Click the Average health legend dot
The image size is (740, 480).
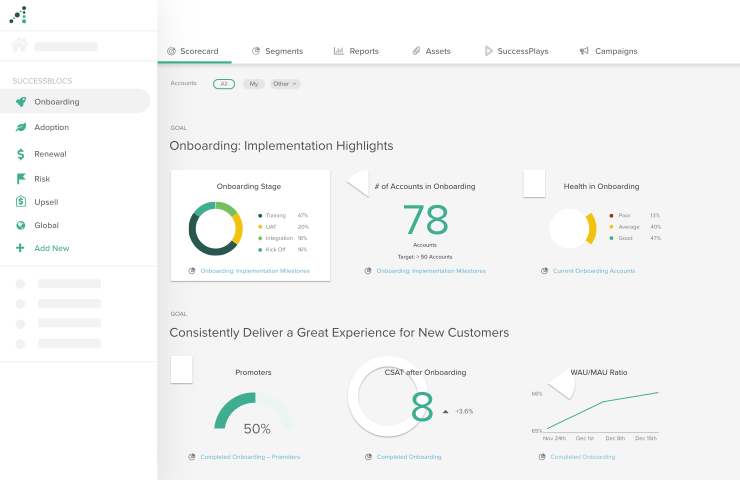coord(611,227)
